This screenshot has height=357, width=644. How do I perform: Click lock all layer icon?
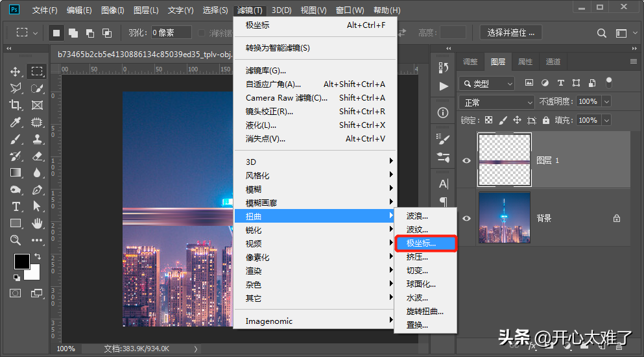click(x=546, y=120)
